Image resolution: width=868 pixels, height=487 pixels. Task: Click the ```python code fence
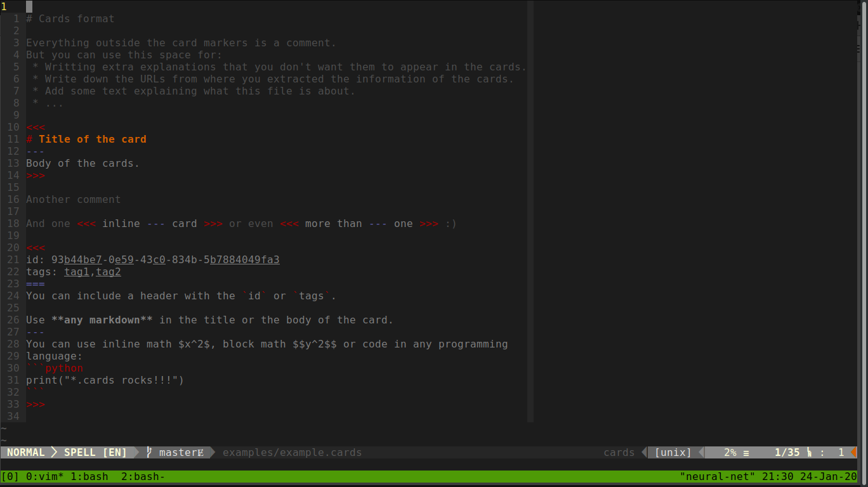(54, 368)
